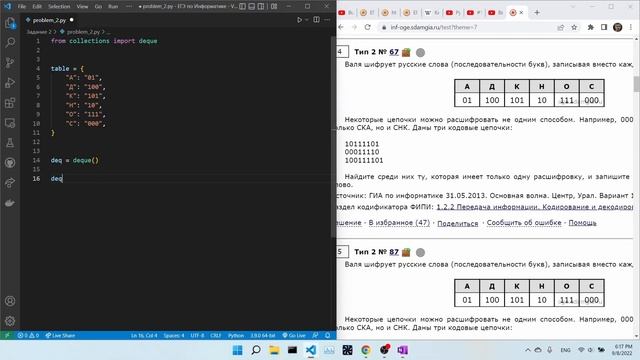Select Python interpreter 3.9.0 64-bit
Image resolution: width=640 pixels, height=360 pixels.
click(263, 335)
